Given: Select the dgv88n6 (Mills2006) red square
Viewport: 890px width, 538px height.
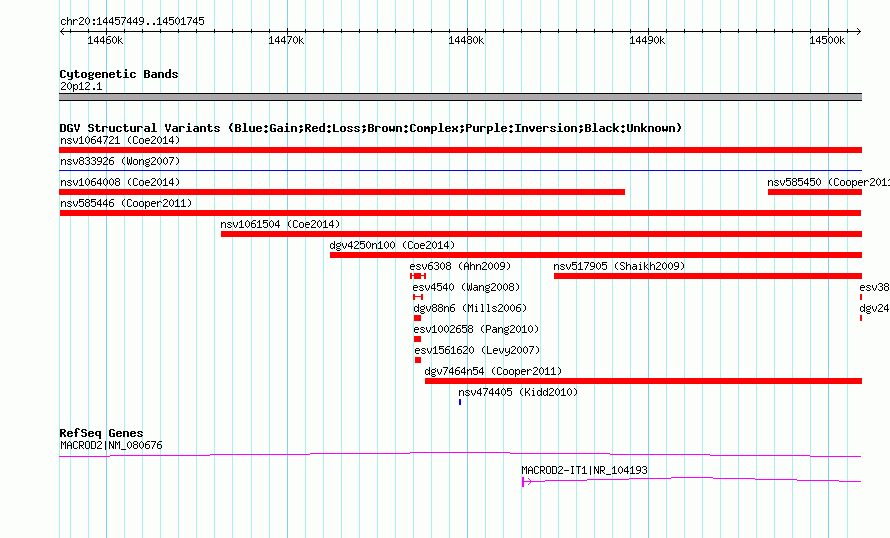Looking at the screenshot, I should 418,318.
